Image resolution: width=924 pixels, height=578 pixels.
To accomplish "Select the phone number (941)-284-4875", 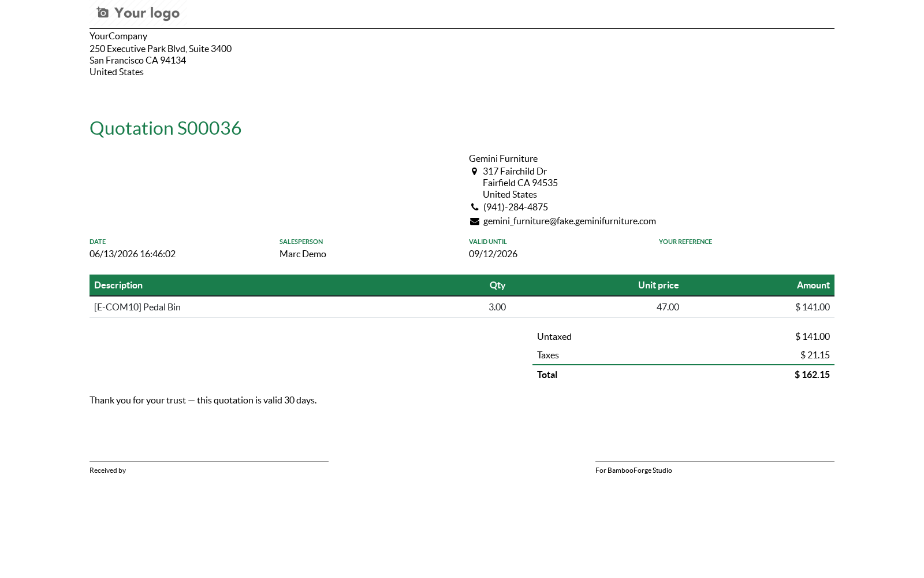I will pyautogui.click(x=515, y=207).
